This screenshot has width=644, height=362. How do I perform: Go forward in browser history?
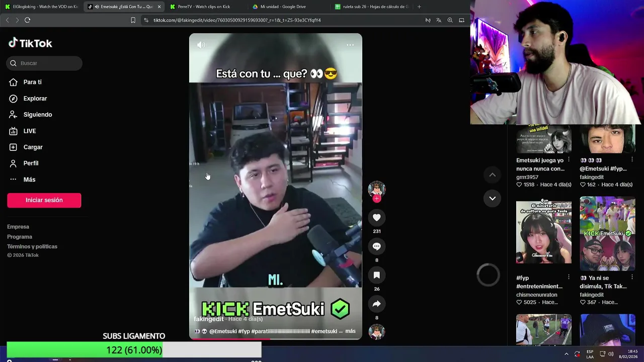(17, 20)
